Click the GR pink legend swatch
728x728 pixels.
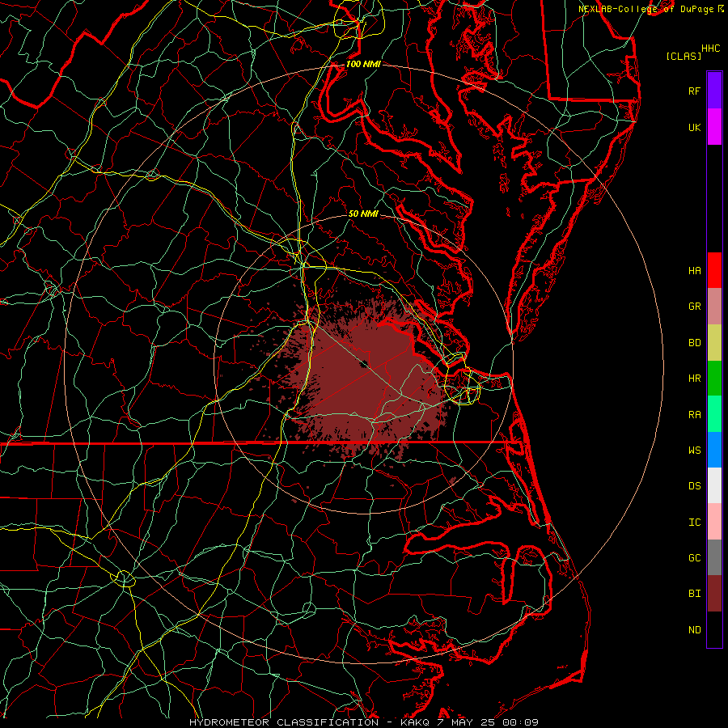point(714,307)
